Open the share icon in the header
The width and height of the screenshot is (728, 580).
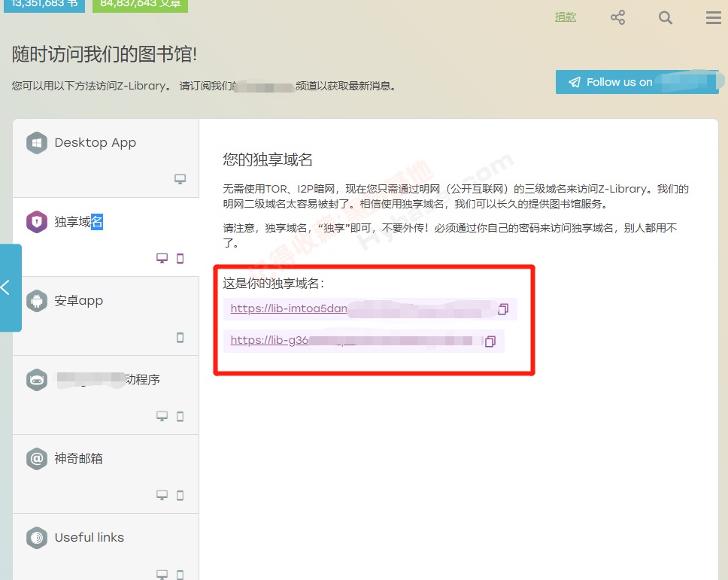click(617, 17)
